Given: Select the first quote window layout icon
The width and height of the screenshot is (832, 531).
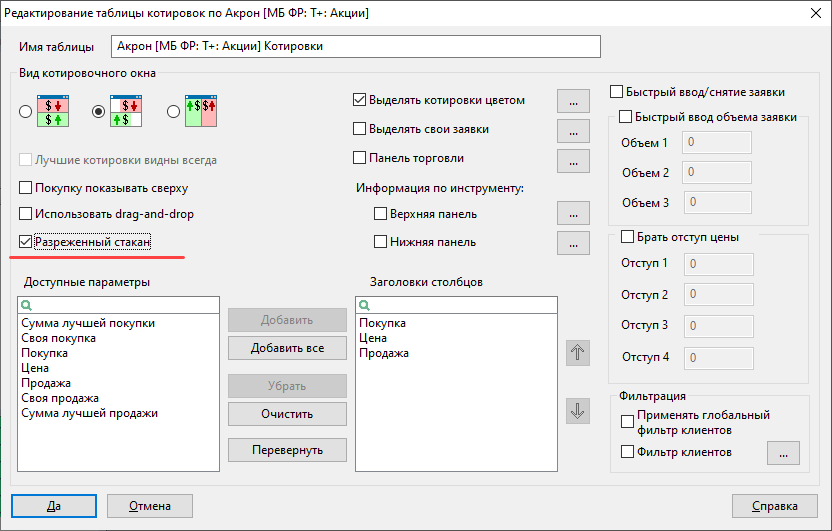Looking at the screenshot, I should (51, 112).
